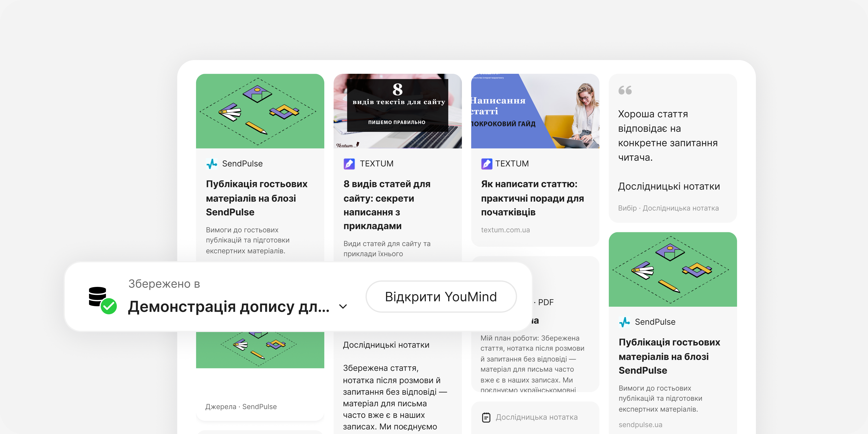Viewport: 868px width, 434px height.
Task: Click Джерела · SendPulse caption
Action: (241, 407)
